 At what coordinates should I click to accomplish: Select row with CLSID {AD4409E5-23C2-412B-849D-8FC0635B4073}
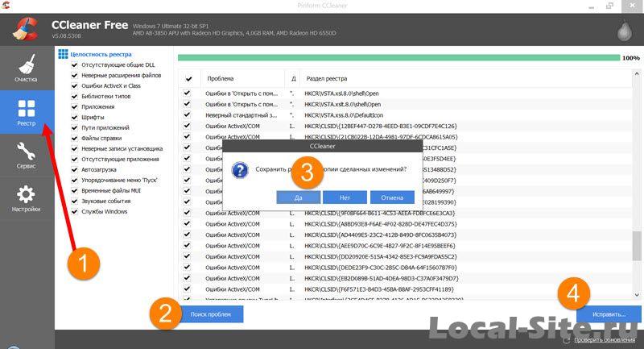[x=406, y=235]
